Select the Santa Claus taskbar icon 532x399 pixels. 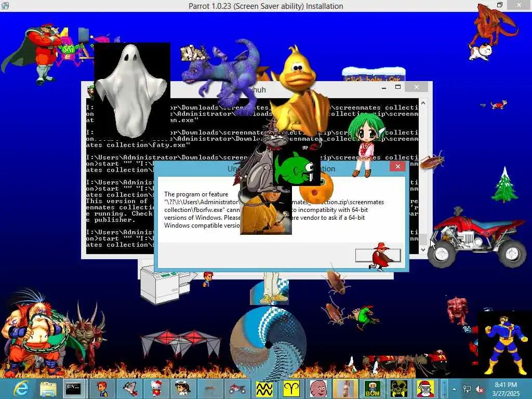(x=425, y=389)
